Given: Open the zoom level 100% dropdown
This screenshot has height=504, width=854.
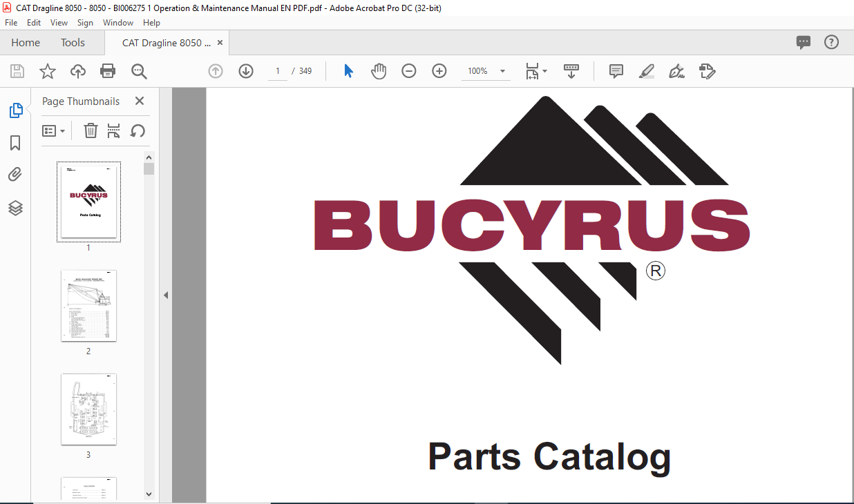Looking at the screenshot, I should (486, 71).
